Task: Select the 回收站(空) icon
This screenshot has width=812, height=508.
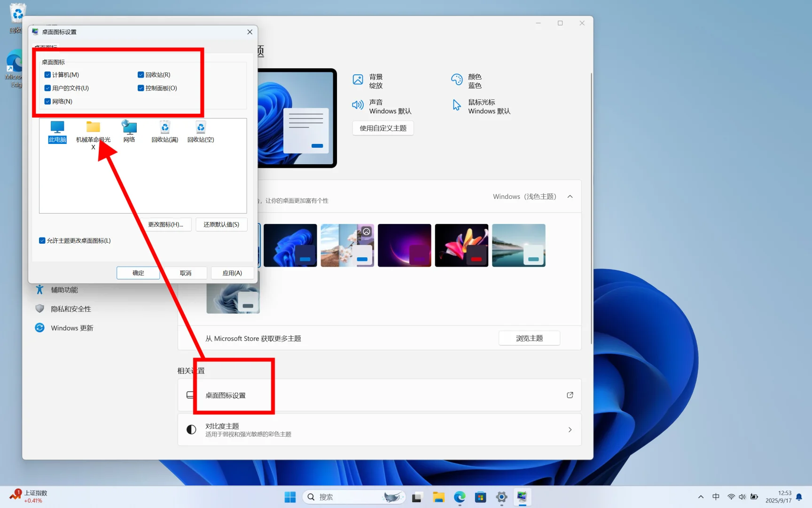Action: point(201,132)
